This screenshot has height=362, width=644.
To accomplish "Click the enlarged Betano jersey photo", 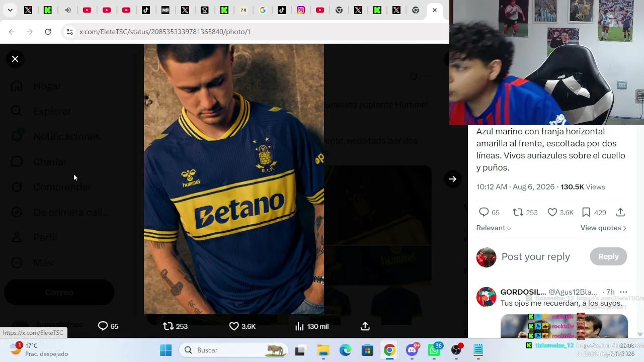I will click(x=234, y=179).
